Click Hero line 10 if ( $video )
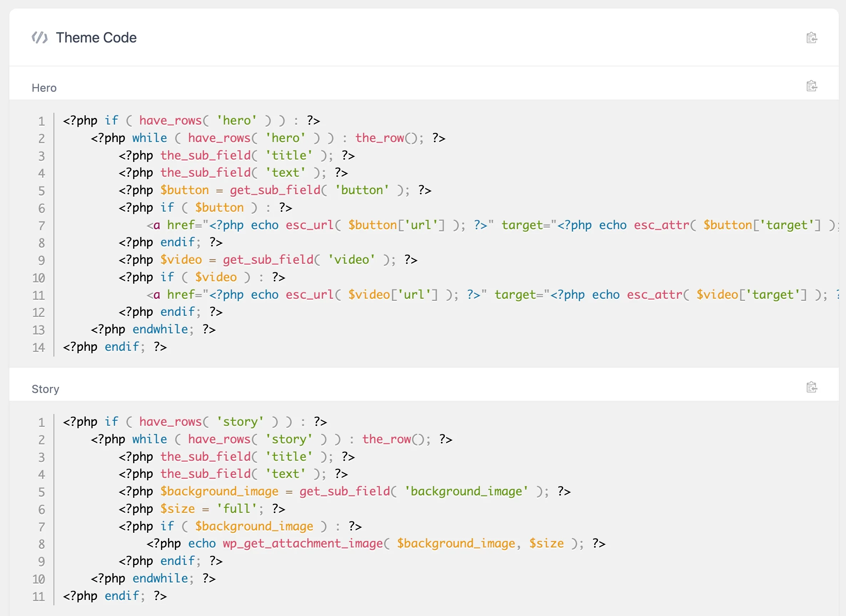This screenshot has height=616, width=846. 202,277
